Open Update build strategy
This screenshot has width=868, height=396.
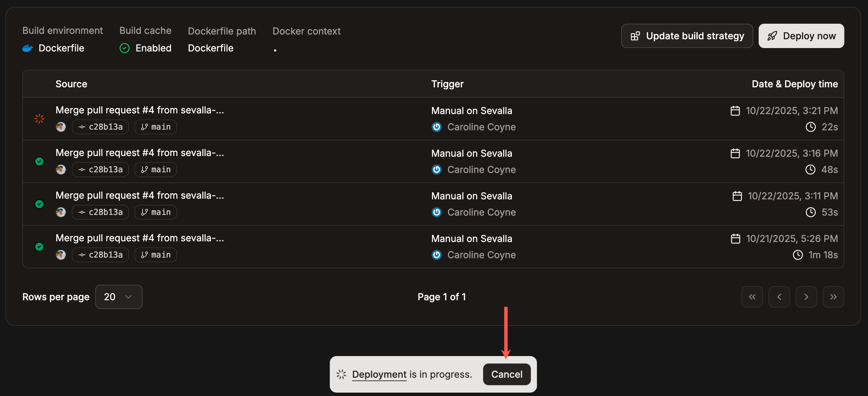687,36
